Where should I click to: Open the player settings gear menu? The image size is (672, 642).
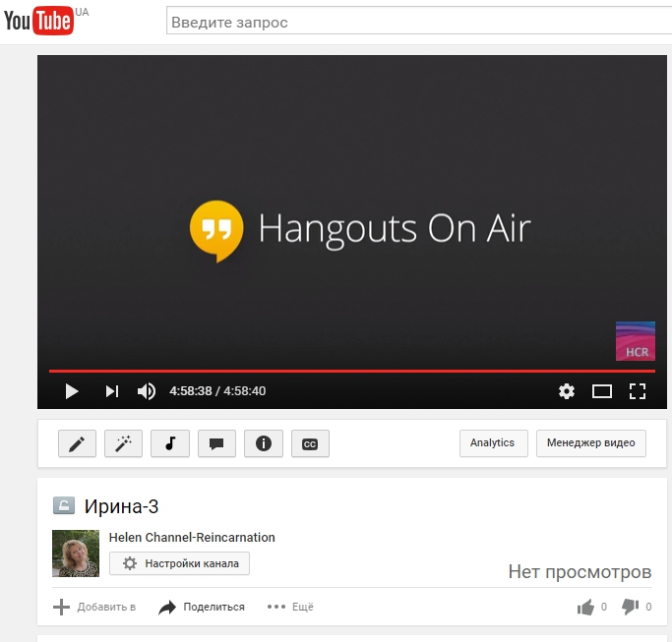pos(566,391)
